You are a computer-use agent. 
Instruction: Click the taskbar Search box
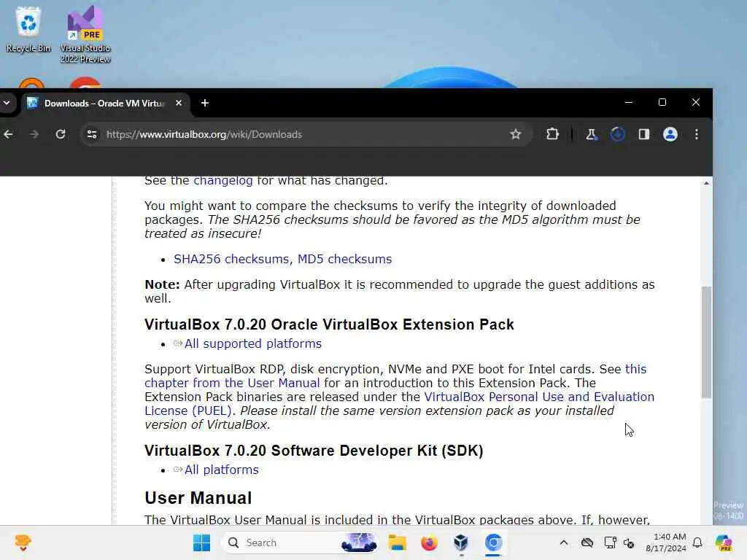(300, 542)
